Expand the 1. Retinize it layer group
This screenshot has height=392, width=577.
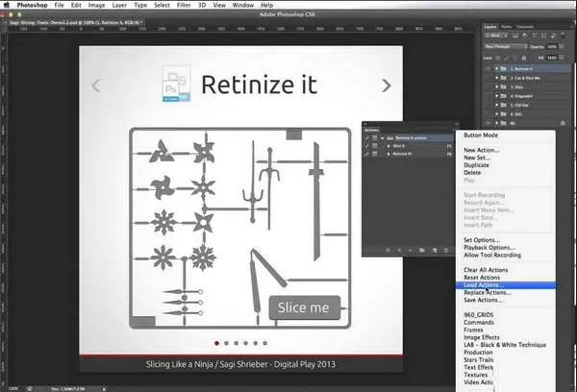(497, 69)
